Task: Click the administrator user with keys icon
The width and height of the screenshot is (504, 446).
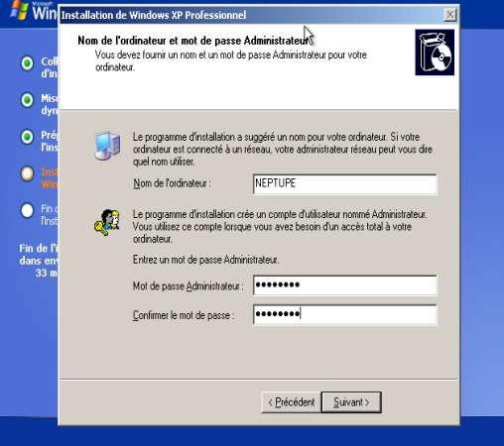Action: pos(107,222)
